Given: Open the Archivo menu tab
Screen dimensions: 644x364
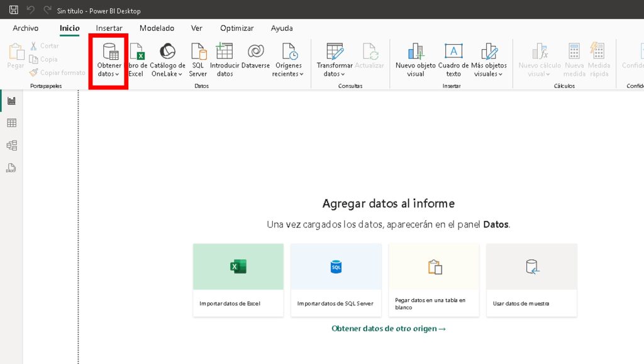Looking at the screenshot, I should tap(26, 28).
